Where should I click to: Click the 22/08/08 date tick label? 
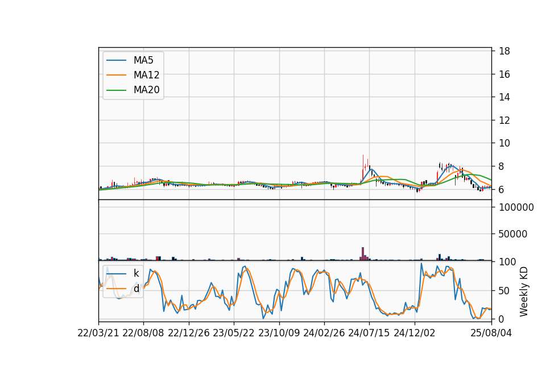(143, 333)
